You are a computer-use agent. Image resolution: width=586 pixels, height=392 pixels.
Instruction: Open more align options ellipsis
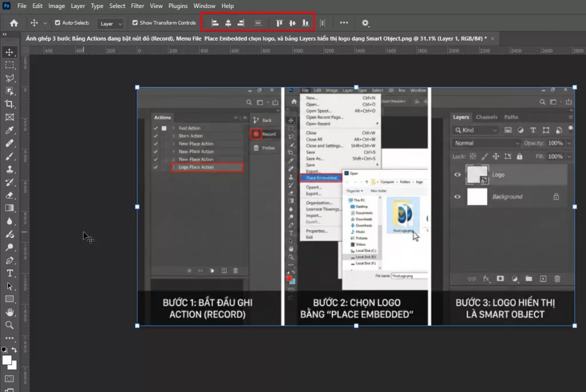tap(344, 23)
